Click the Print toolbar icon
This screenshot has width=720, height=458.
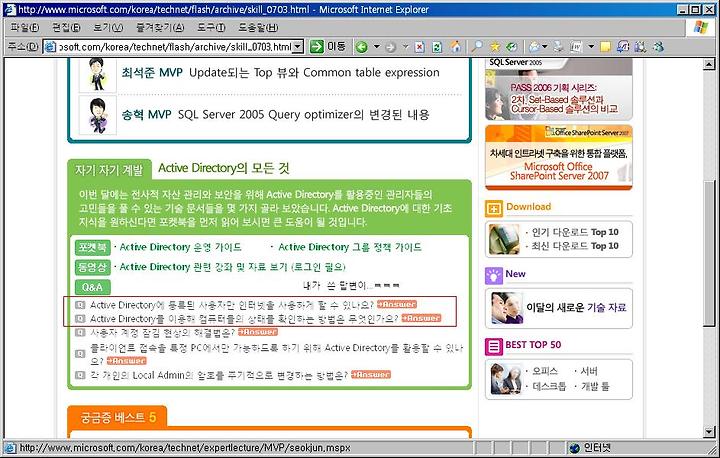[x=558, y=47]
